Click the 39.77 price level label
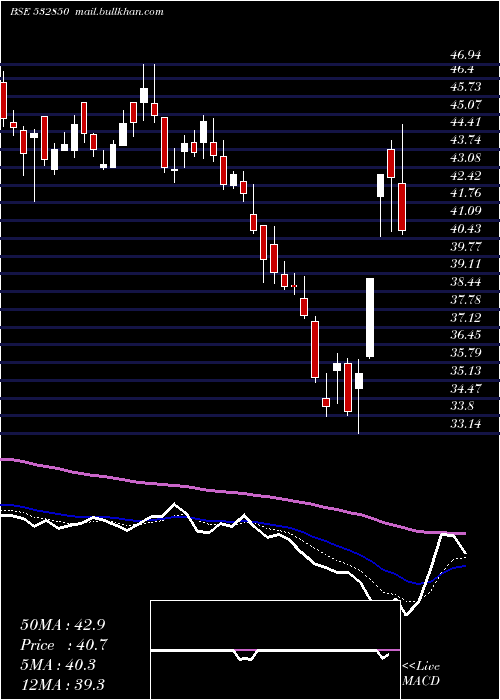Image resolution: width=500 pixels, height=700 pixels. pos(466,246)
